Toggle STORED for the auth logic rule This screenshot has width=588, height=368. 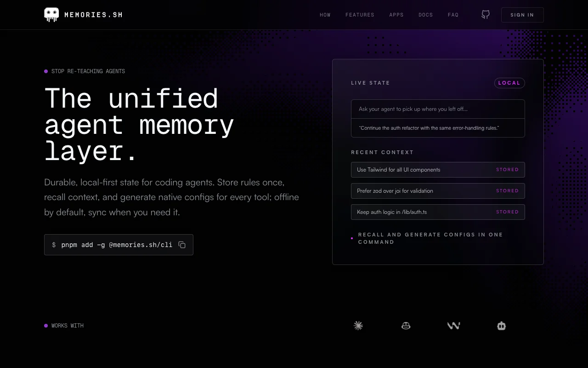(x=507, y=212)
